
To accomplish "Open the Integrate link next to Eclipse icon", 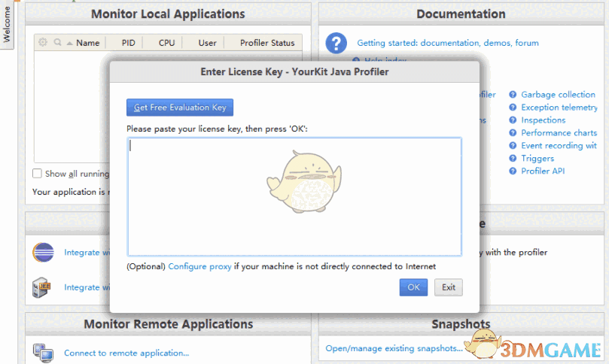I will (87, 252).
